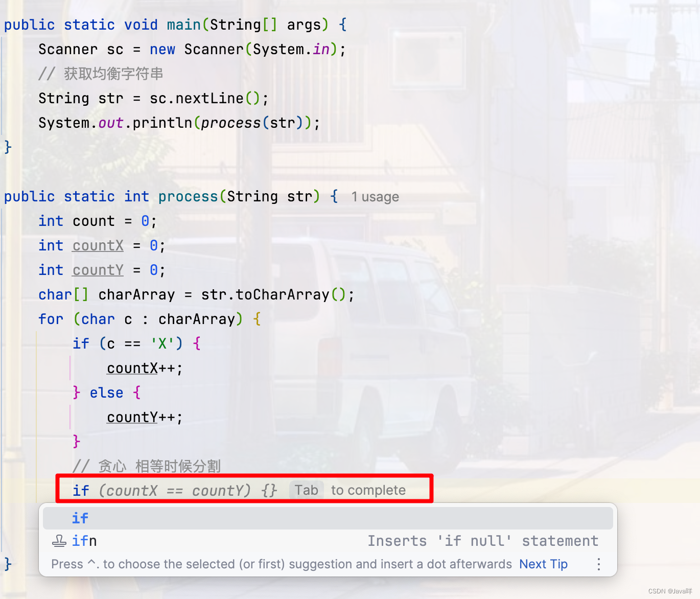Click the 'countY++' statement
This screenshot has width=700, height=599.
tap(145, 417)
